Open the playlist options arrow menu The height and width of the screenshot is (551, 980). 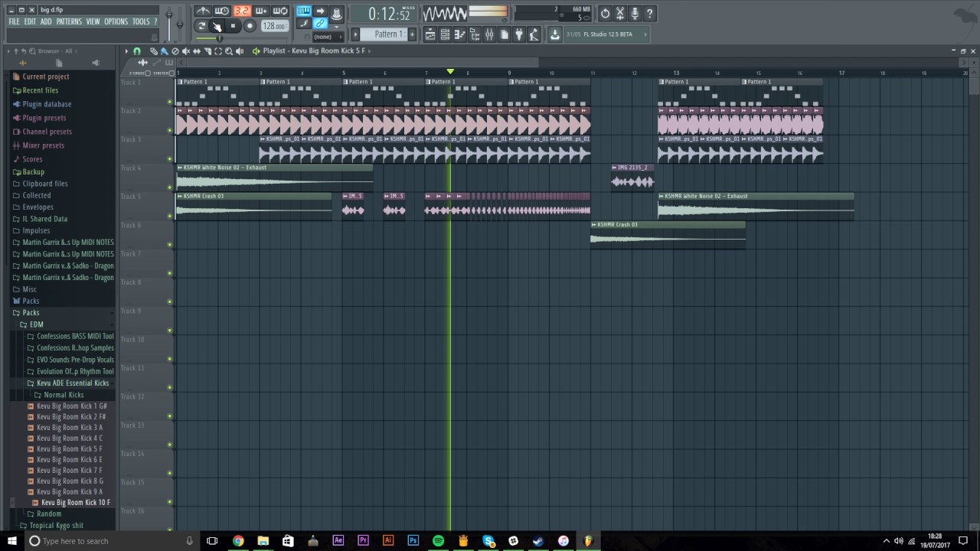pyautogui.click(x=126, y=51)
